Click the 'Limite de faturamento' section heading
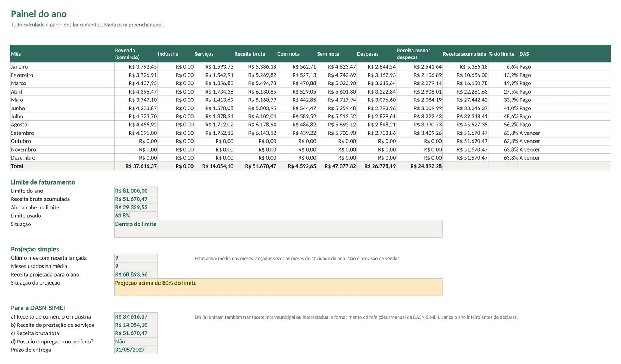The image size is (621, 364). pos(43,182)
